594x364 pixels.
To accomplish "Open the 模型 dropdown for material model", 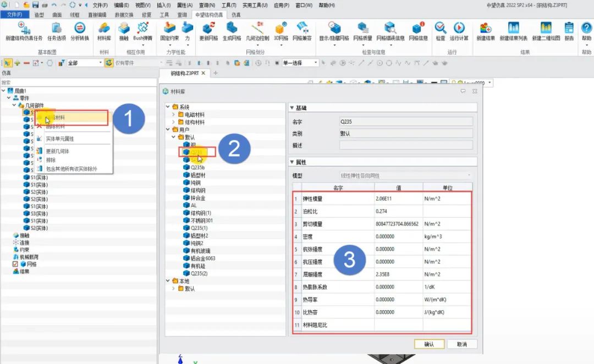I will coord(405,175).
